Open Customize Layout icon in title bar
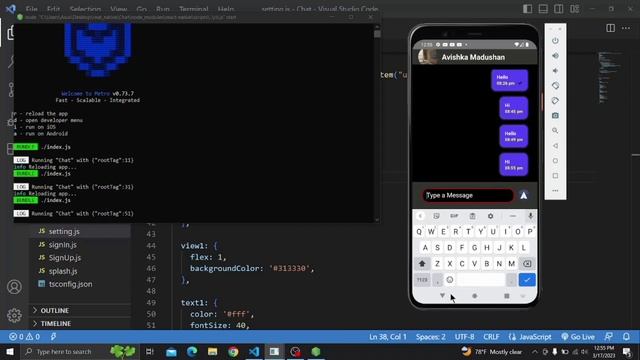The width and height of the screenshot is (640, 360). (x=575, y=9)
